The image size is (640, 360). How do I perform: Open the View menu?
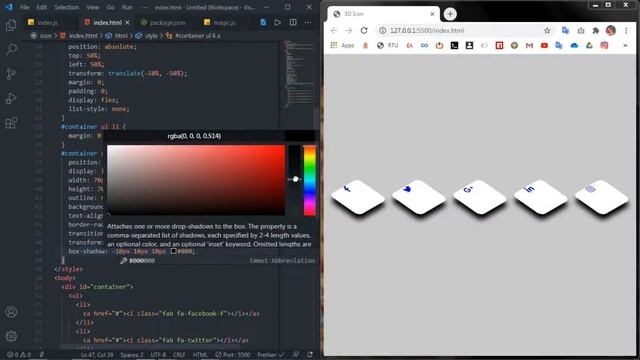pyautogui.click(x=92, y=7)
